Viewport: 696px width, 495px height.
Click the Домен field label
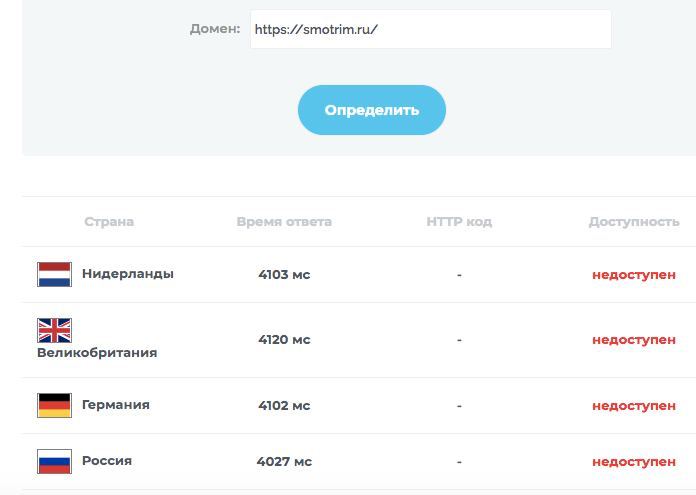pos(215,29)
